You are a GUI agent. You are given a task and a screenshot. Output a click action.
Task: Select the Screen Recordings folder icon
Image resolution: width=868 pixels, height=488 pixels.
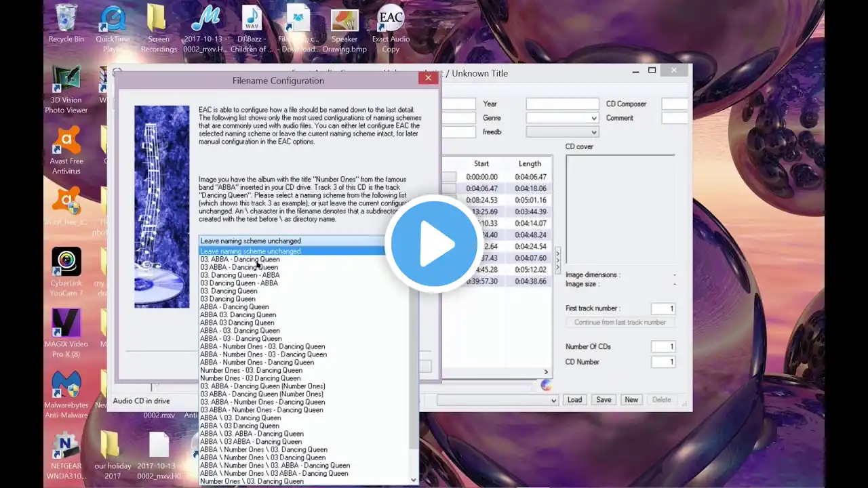[159, 28]
